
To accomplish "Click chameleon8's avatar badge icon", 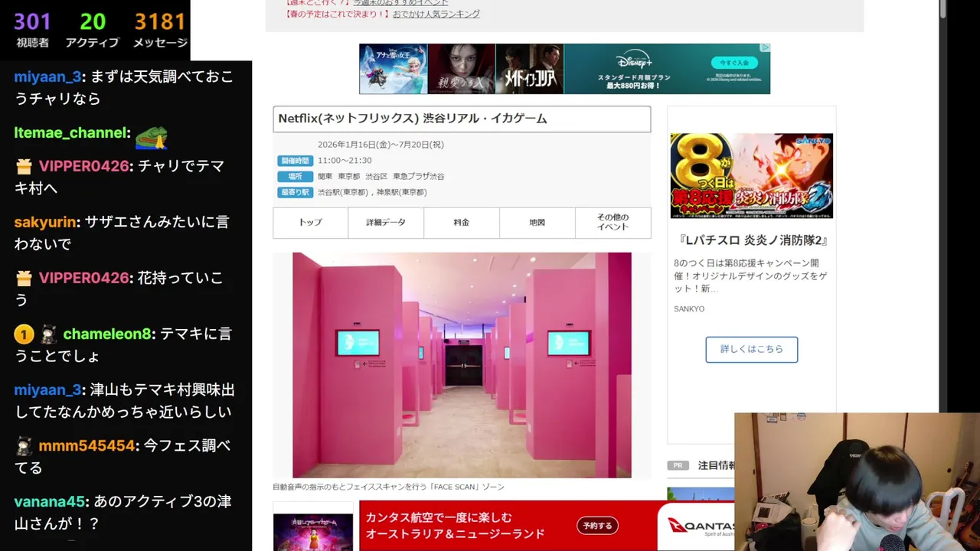I will 48,334.
